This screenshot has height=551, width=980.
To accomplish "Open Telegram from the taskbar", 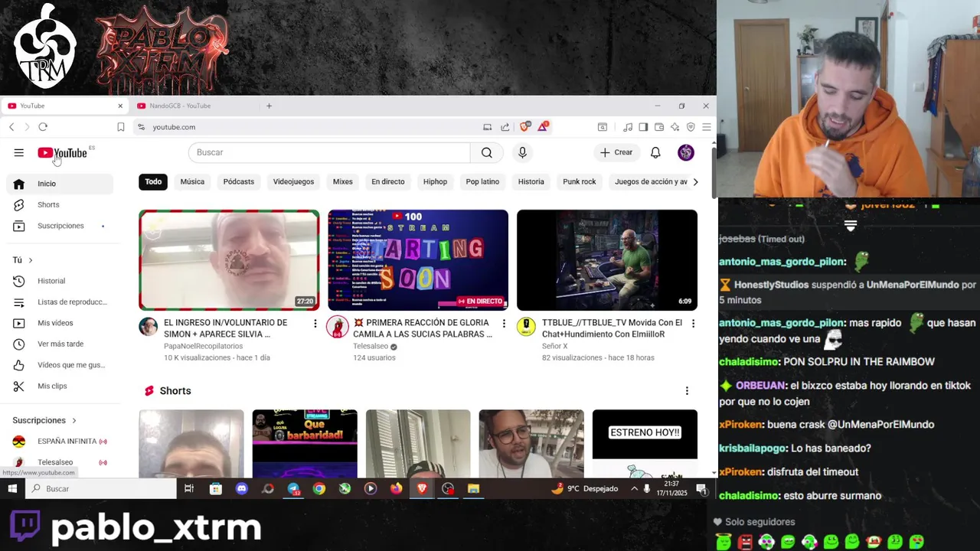I will 293,488.
